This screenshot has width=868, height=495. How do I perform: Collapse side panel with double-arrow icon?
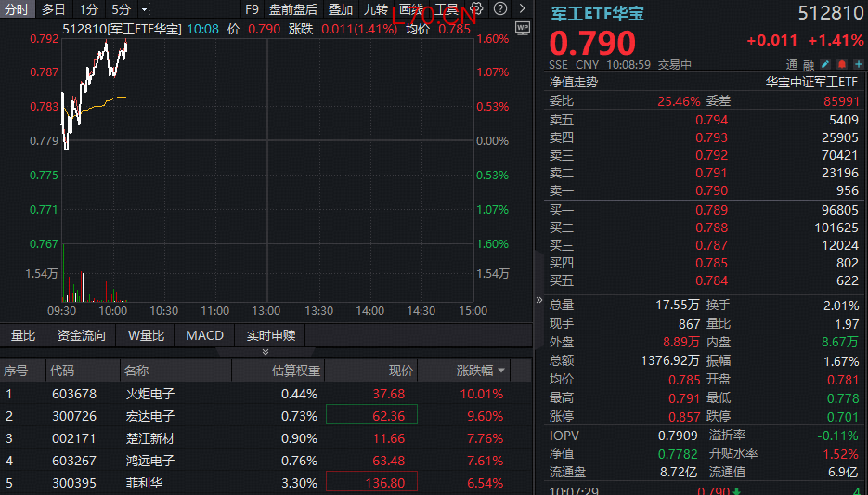pyautogui.click(x=539, y=300)
